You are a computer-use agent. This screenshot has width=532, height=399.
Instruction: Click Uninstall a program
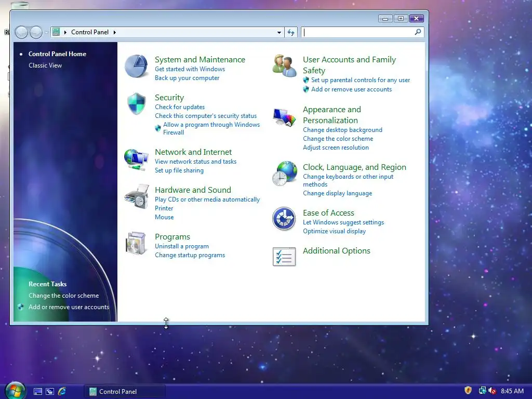[181, 246]
